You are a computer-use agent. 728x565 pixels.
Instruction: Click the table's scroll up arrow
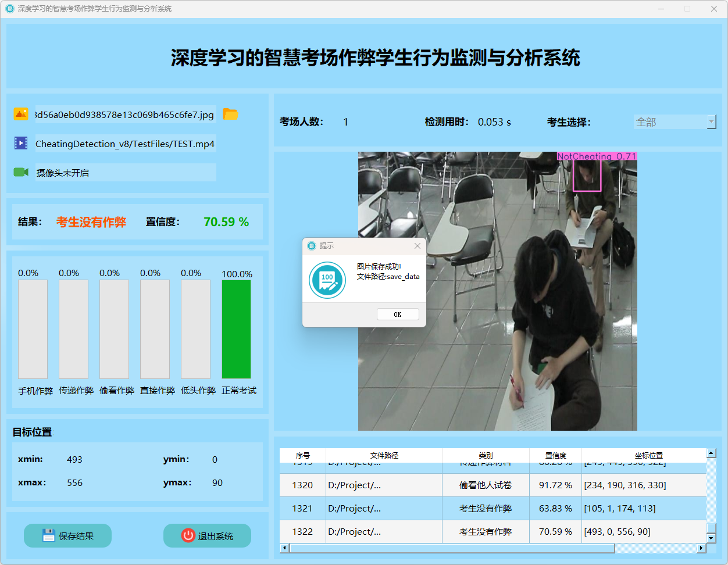click(711, 453)
